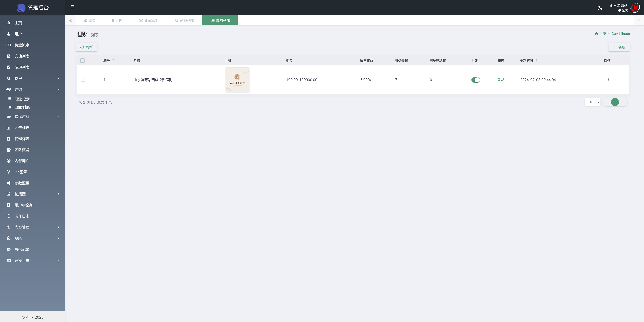Switch to dark mode moon icon
Viewport: 644px width, 322px height.
tap(600, 8)
